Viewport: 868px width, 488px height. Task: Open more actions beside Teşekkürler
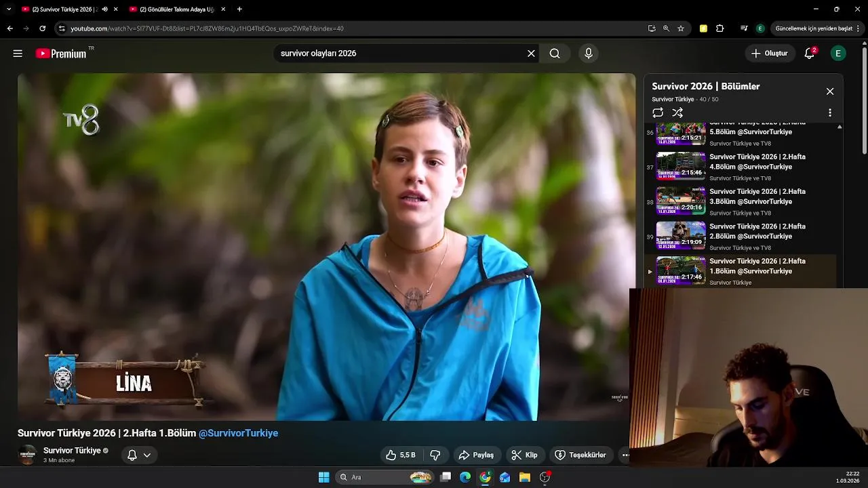pos(625,455)
